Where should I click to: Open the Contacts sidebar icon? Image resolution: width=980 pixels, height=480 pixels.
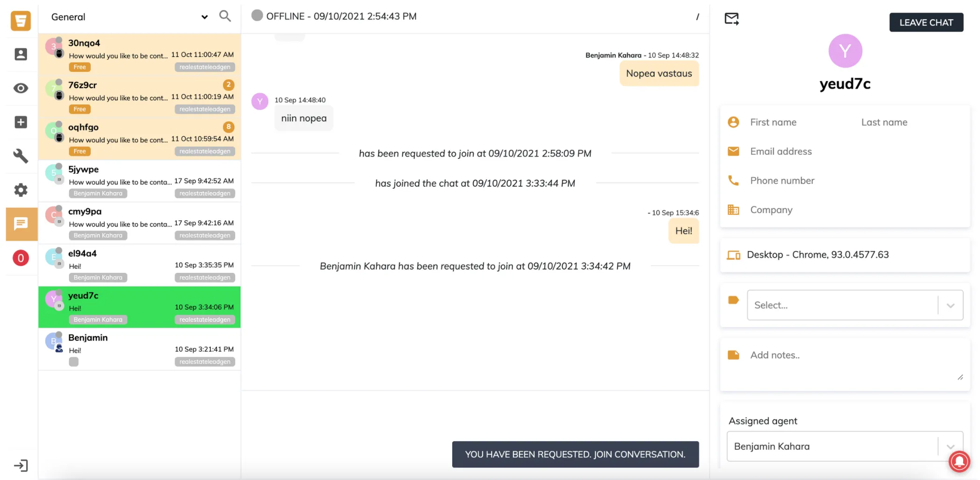coord(21,54)
